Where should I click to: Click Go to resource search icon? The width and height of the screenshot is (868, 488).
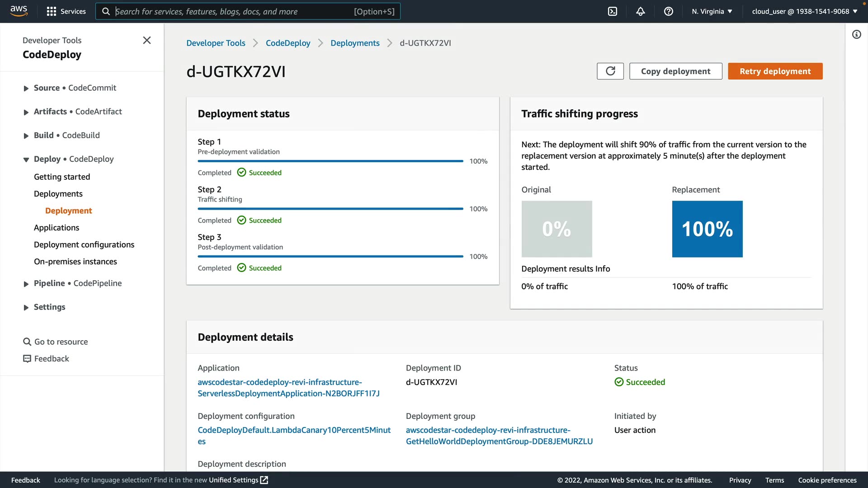pyautogui.click(x=27, y=342)
